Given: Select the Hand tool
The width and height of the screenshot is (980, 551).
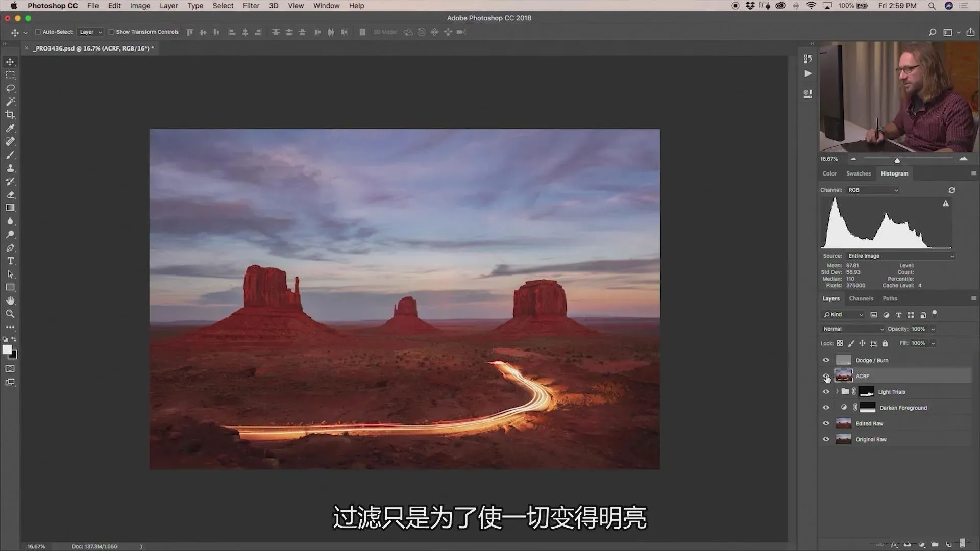Looking at the screenshot, I should [10, 300].
